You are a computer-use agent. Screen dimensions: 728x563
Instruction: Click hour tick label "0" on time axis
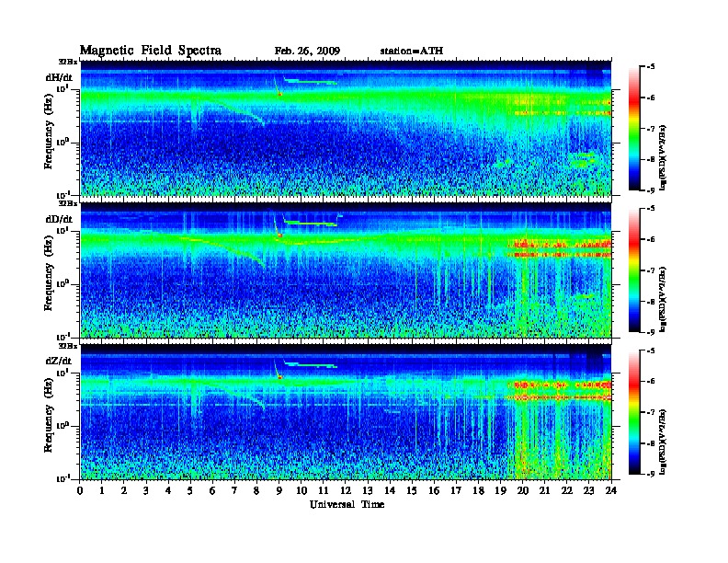[80, 490]
